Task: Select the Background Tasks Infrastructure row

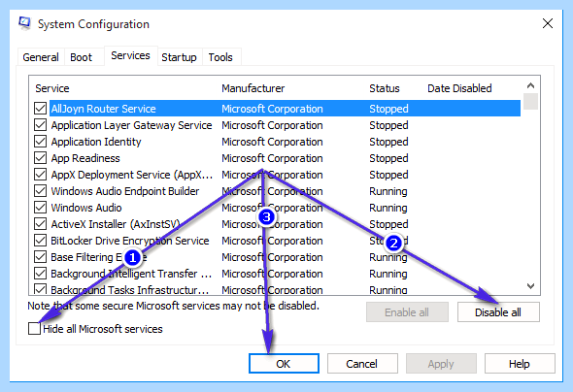Action: click(x=278, y=289)
